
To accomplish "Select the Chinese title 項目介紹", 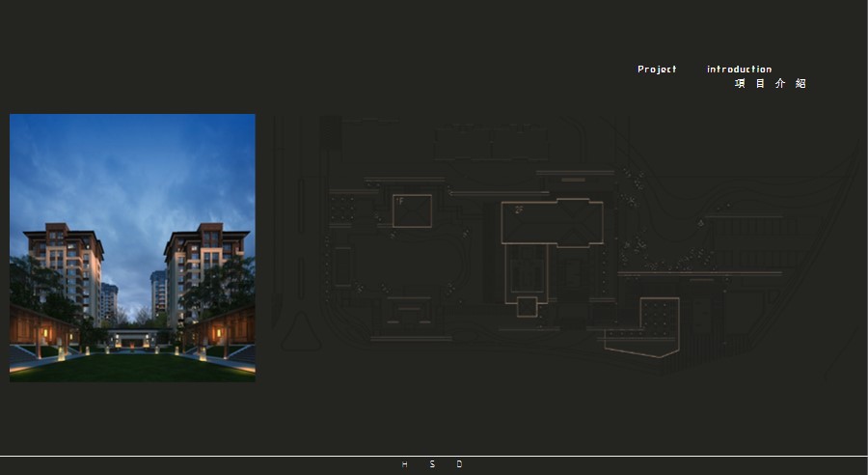I will tap(770, 84).
